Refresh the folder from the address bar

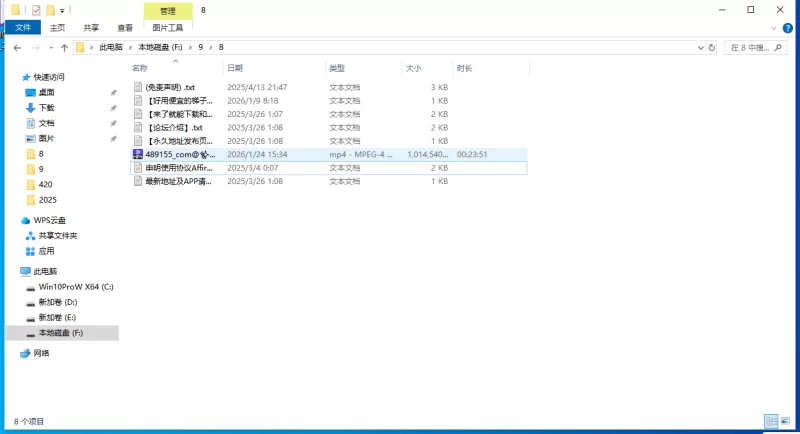coord(711,47)
